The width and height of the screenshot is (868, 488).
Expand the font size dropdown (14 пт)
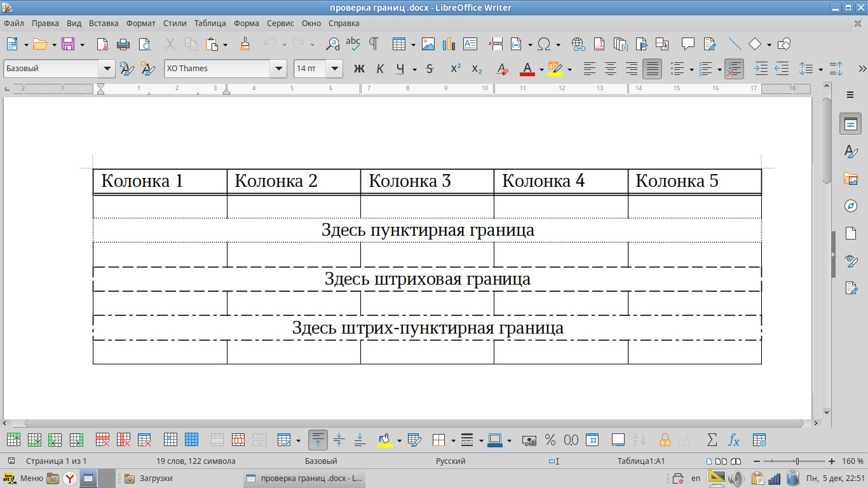pos(334,69)
